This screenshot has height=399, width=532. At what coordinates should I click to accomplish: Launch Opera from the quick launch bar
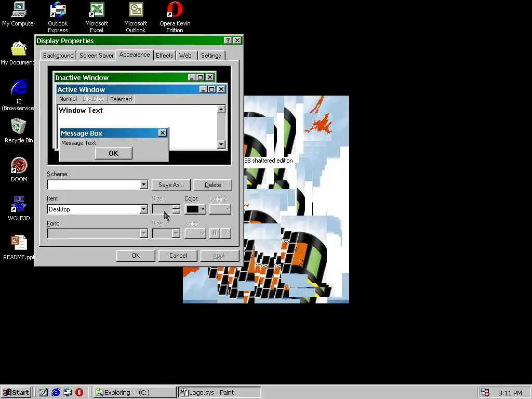79,392
